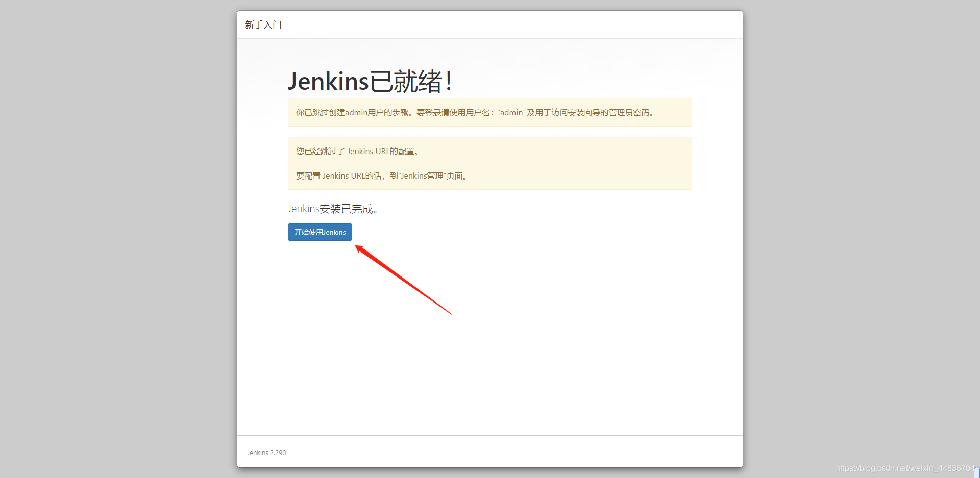Image resolution: width=980 pixels, height=478 pixels.
Task: Click 您已经跳过了 Jenkins URL的配置 text
Action: (x=359, y=152)
